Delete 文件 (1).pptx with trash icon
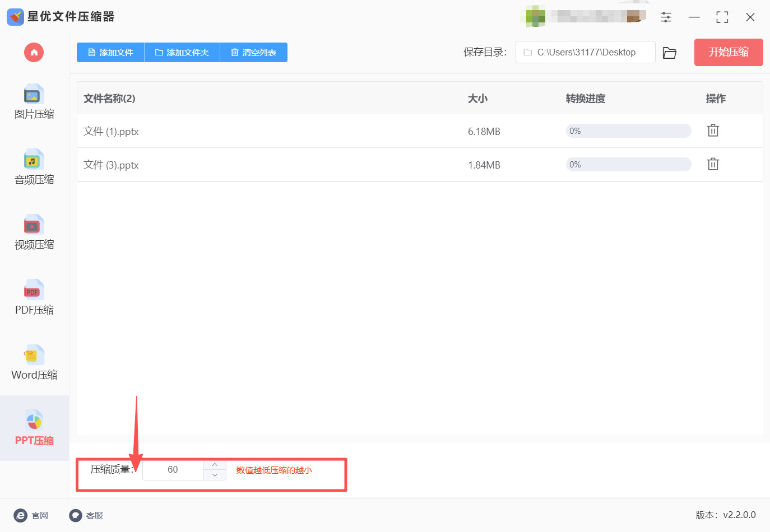This screenshot has height=532, width=770. (713, 130)
